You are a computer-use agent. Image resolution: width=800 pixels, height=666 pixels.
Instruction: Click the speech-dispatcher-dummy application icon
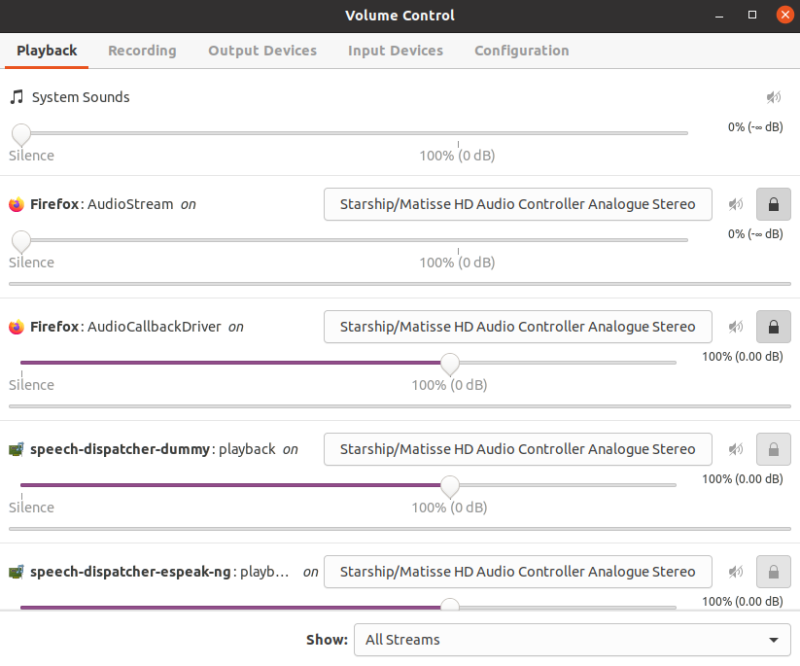click(16, 450)
